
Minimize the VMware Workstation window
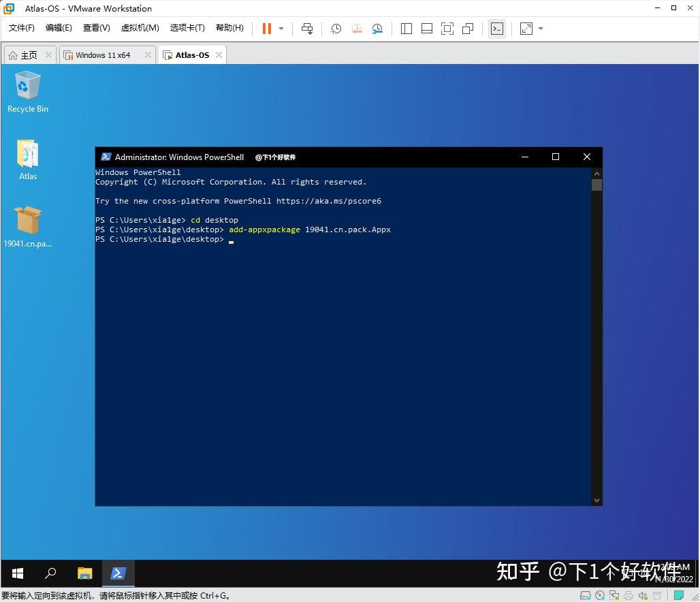coord(657,8)
